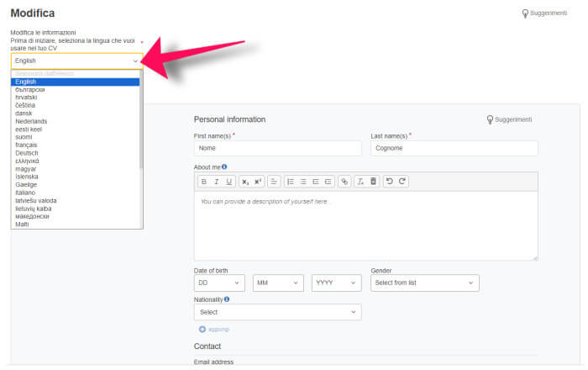Apply italic formatting in About me toolbar

click(217, 182)
